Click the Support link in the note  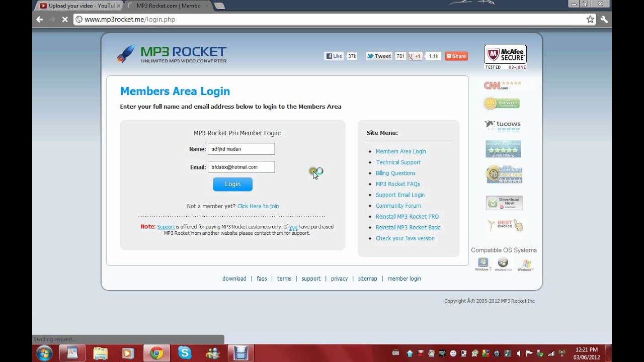click(x=166, y=227)
